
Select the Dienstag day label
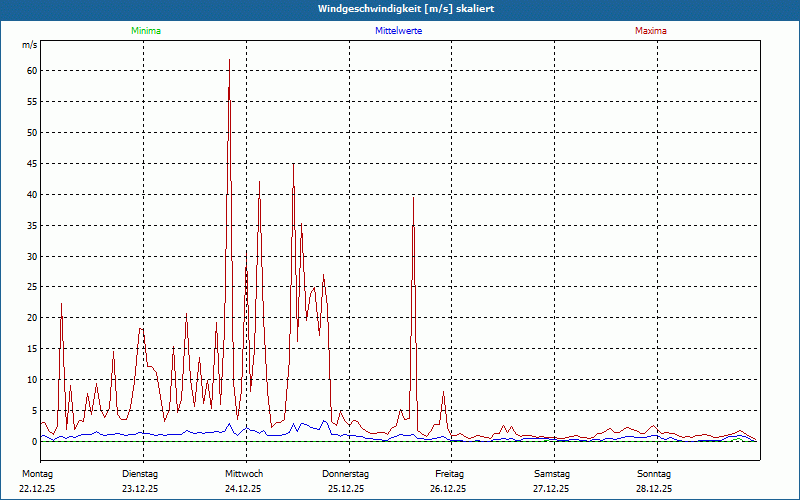[140, 473]
